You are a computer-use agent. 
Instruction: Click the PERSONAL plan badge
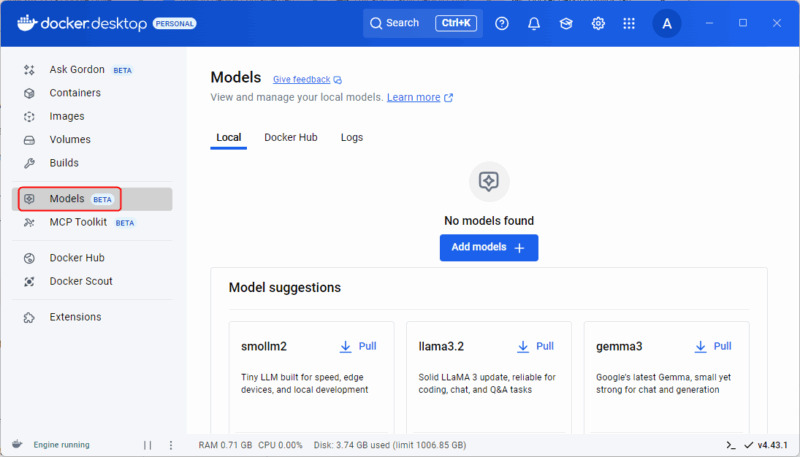[x=174, y=23]
